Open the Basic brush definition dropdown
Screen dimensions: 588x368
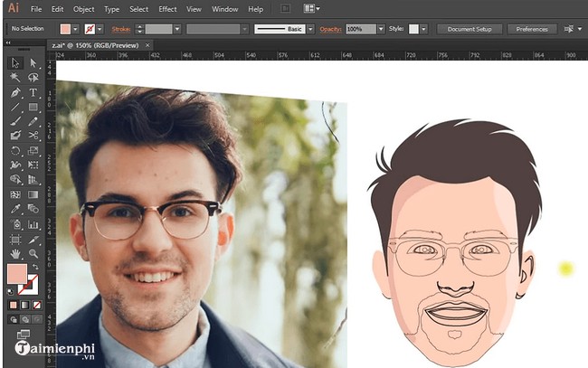tap(309, 29)
